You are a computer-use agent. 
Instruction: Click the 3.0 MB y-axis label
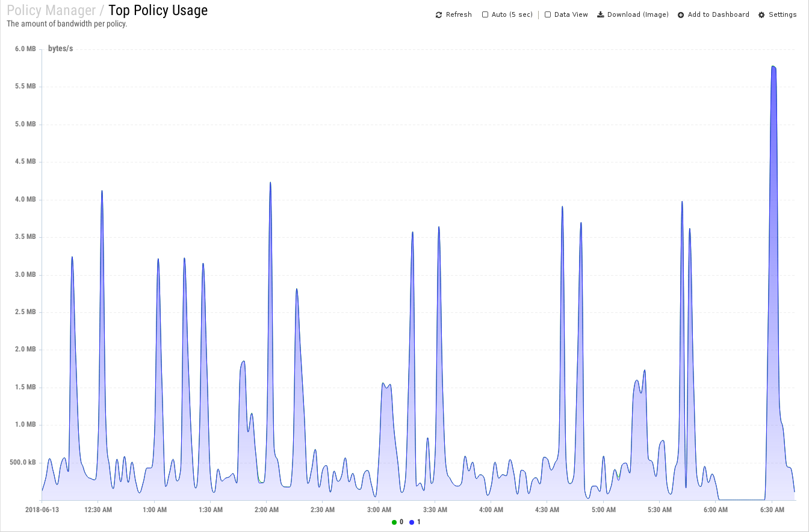[26, 274]
